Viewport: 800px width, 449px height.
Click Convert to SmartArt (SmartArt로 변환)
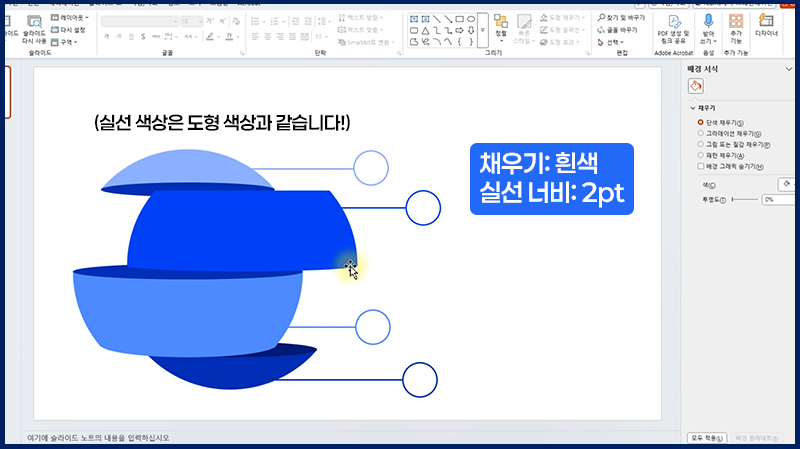pos(366,42)
